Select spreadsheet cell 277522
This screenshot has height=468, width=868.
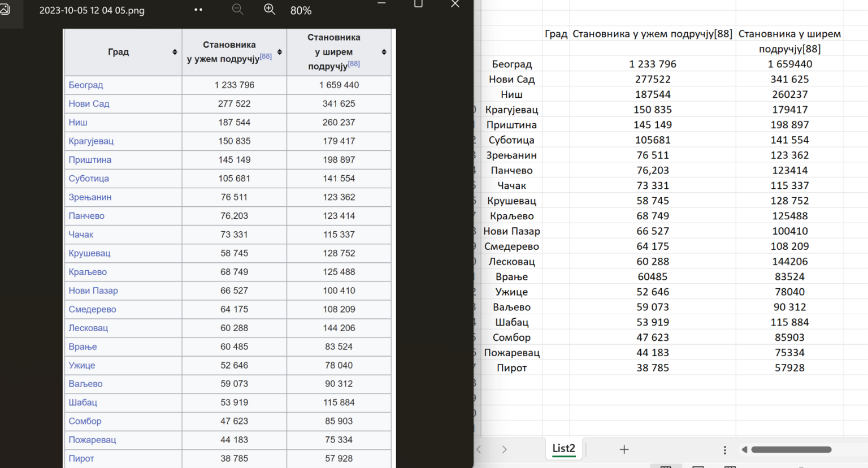pyautogui.click(x=653, y=80)
